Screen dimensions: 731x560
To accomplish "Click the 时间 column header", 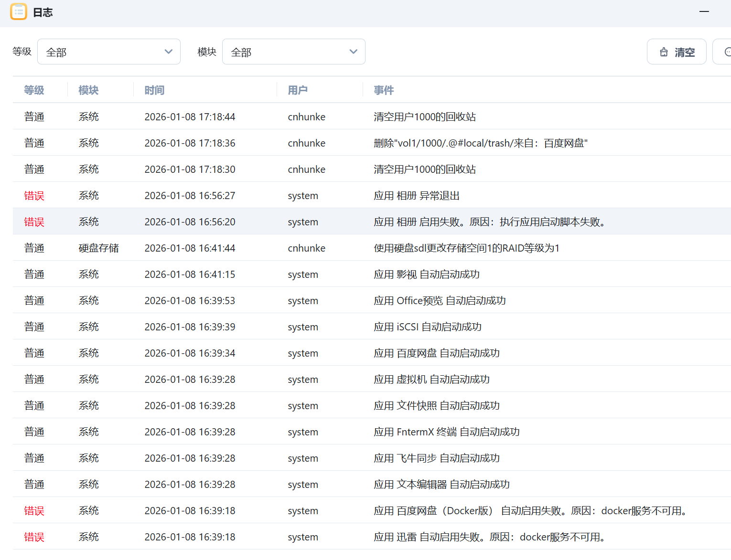I will (x=154, y=90).
